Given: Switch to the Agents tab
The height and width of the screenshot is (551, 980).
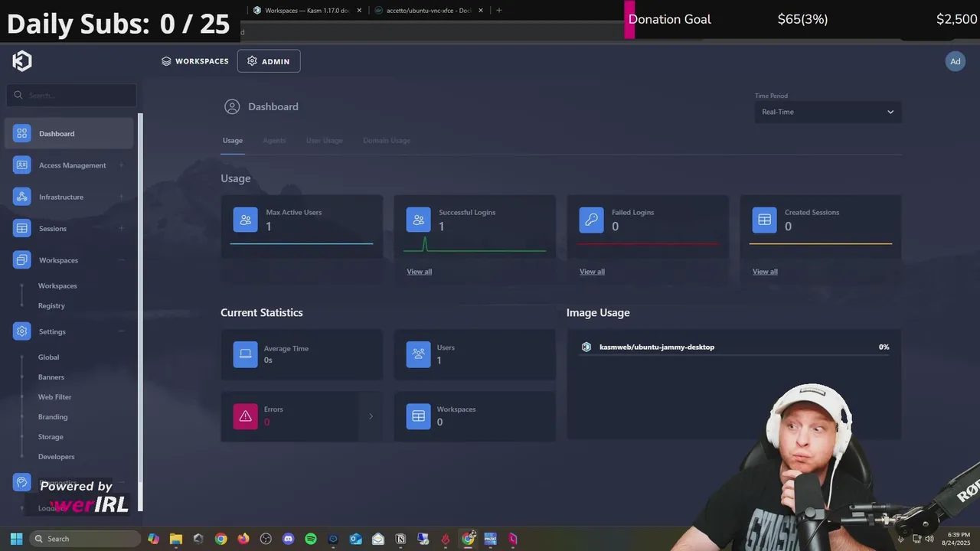Looking at the screenshot, I should [x=274, y=141].
